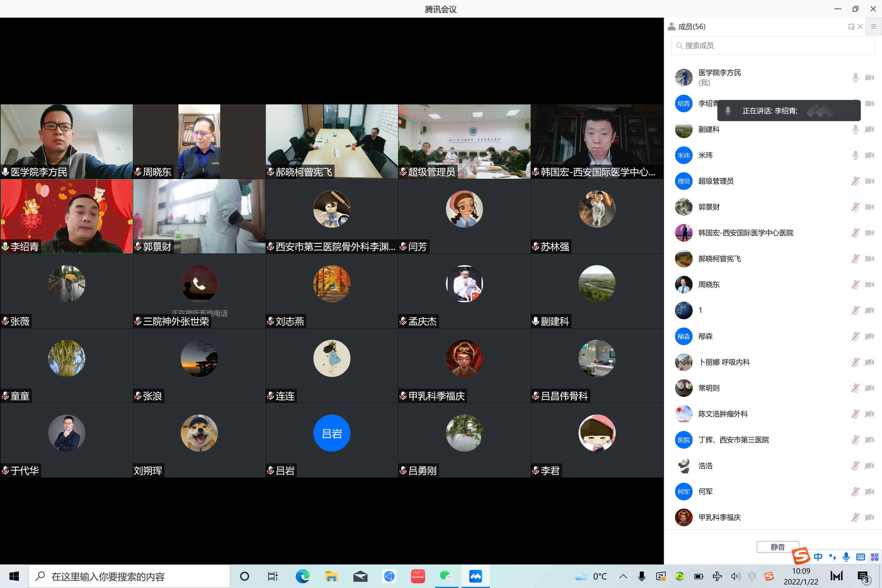The image size is (882, 588).
Task: Toggle microphone for 医学院李方民
Action: tap(855, 78)
